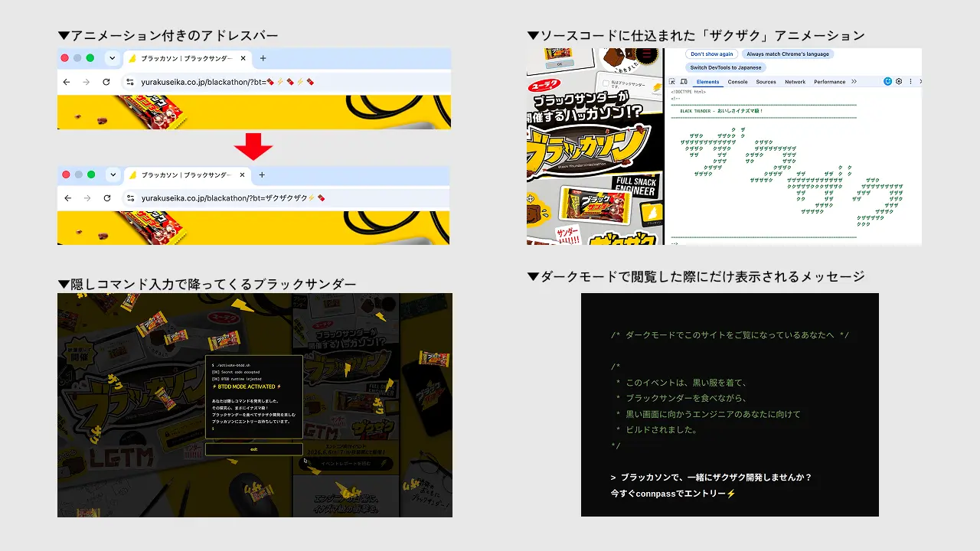The width and height of the screenshot is (980, 551).
Task: Expand tab search in browser with chocolate-emoji URL
Action: click(x=113, y=58)
